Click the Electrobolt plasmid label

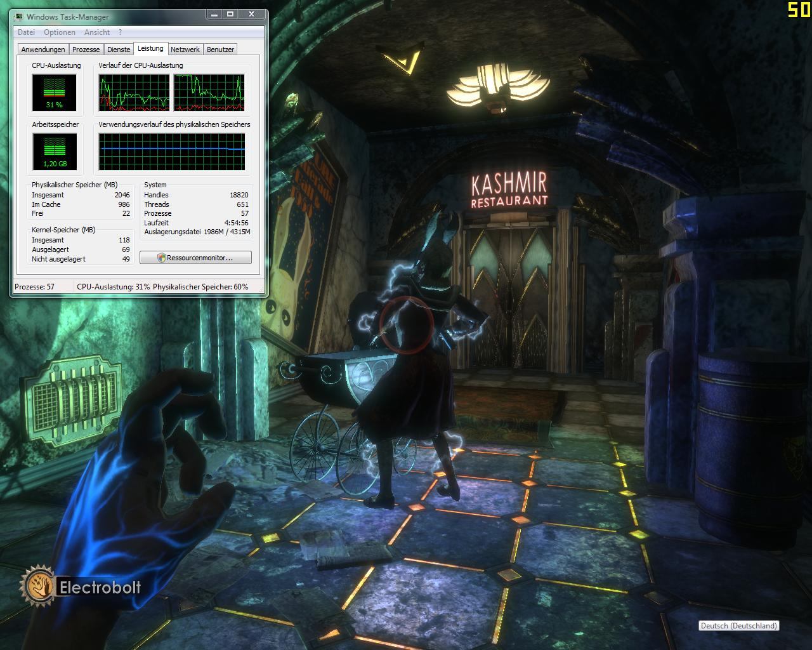click(x=100, y=587)
